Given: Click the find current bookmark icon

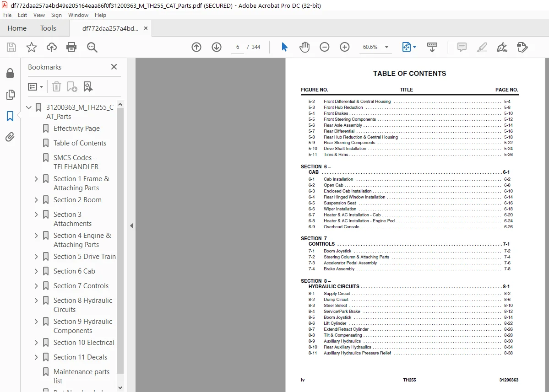Looking at the screenshot, I should (88, 86).
